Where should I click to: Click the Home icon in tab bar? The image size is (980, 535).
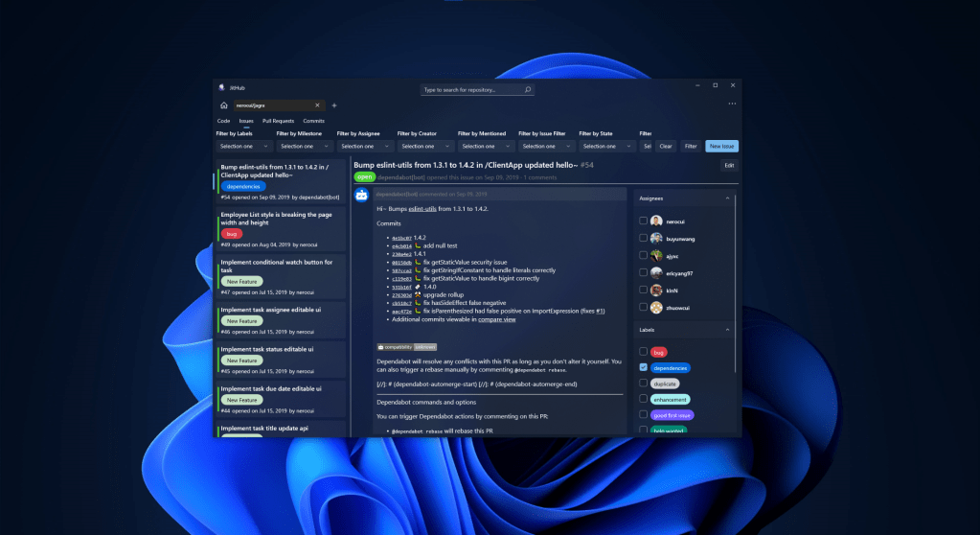[223, 105]
